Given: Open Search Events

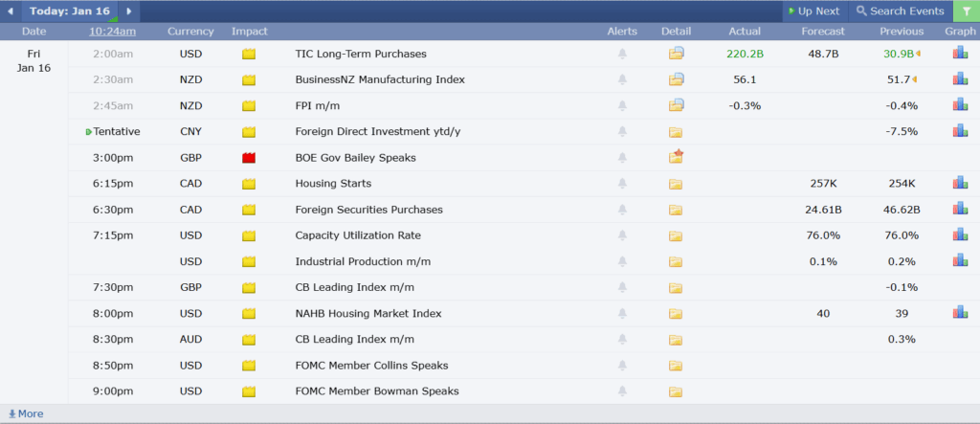Looking at the screenshot, I should point(900,11).
